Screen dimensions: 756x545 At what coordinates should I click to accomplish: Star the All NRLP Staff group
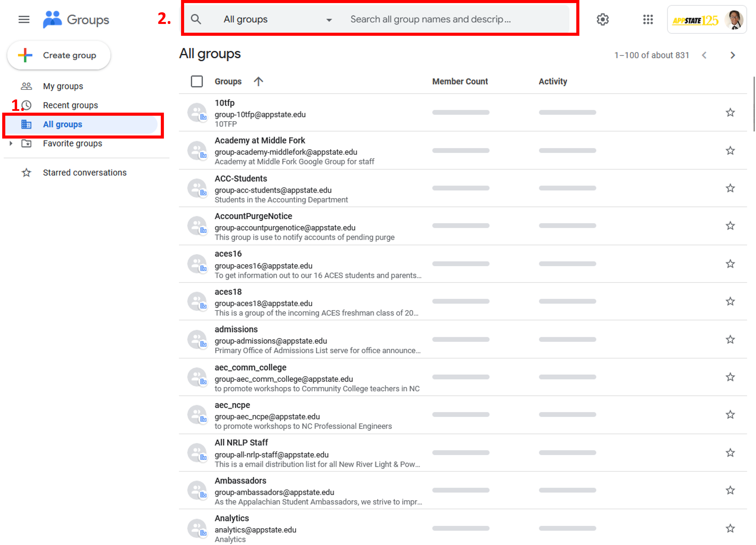click(730, 453)
